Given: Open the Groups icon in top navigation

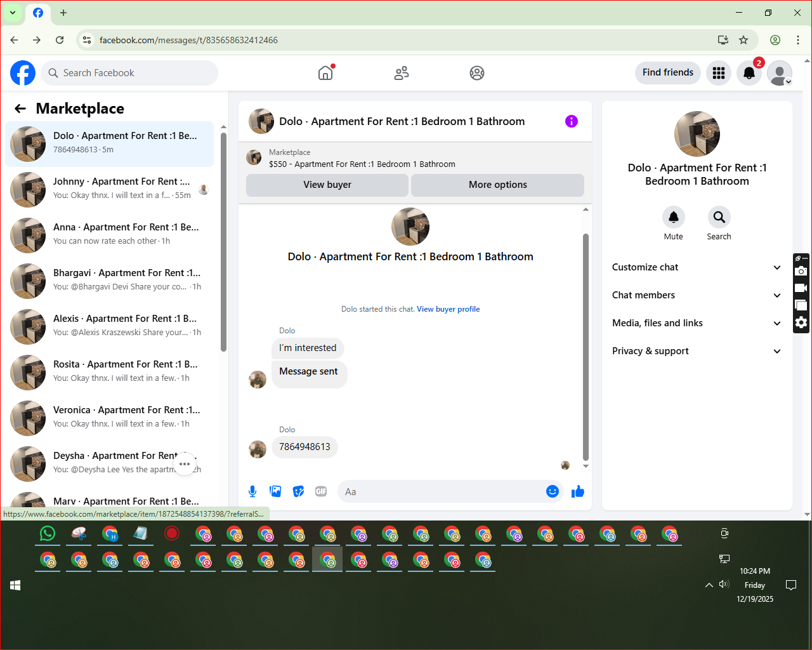Looking at the screenshot, I should coord(477,73).
